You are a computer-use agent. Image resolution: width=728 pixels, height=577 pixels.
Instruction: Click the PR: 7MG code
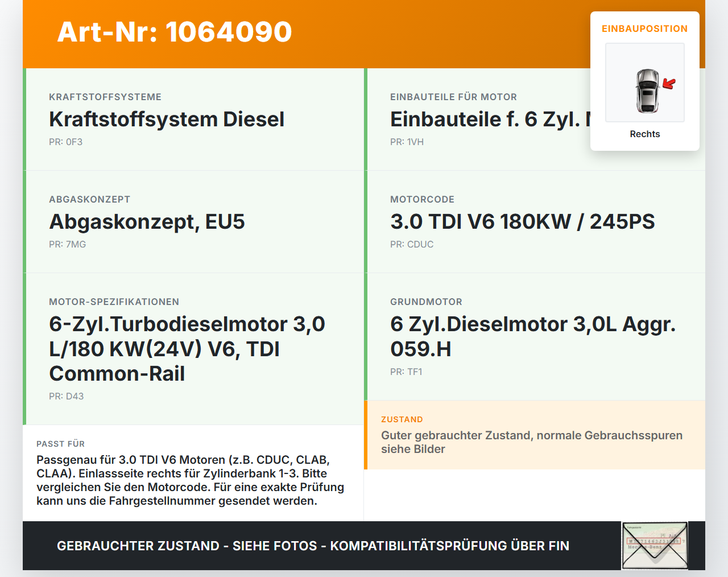click(68, 244)
